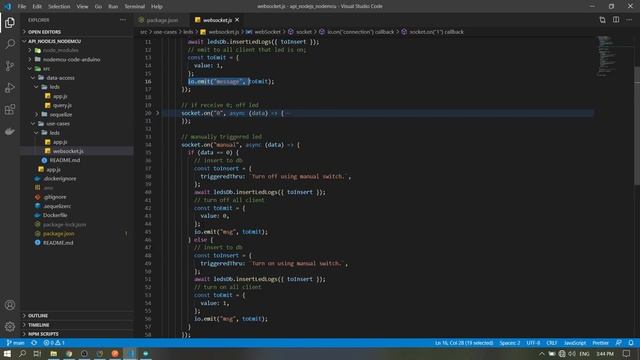
Task: Open the File menu
Action: 22,7
